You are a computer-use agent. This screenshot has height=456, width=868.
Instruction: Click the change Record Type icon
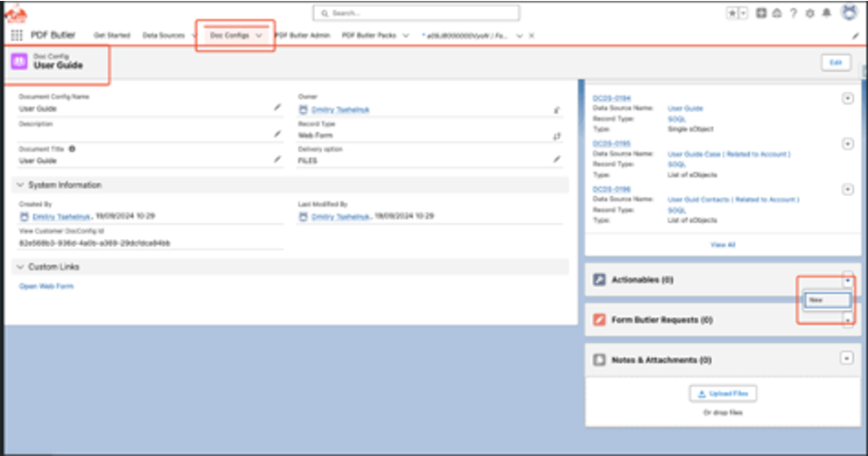[x=556, y=136]
